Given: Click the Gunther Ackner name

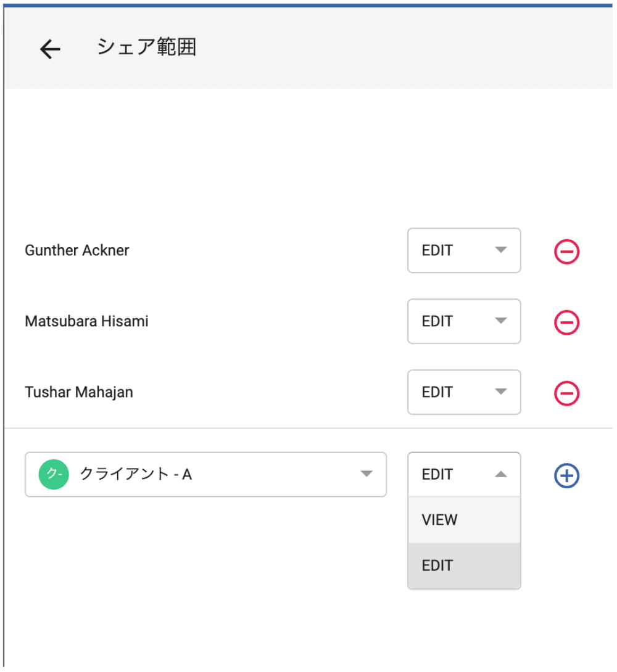Looking at the screenshot, I should (77, 250).
